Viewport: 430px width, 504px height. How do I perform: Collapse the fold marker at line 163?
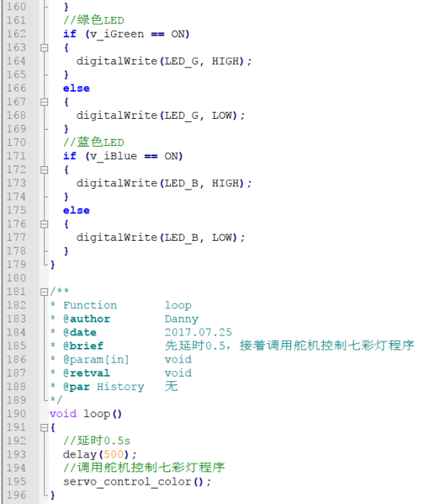coord(44,47)
